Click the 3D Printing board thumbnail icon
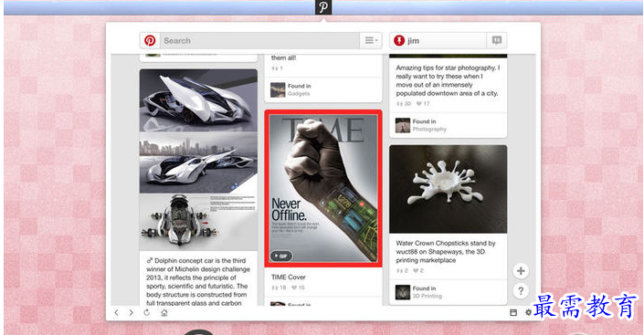Image resolution: width=644 pixels, height=335 pixels. (x=403, y=292)
